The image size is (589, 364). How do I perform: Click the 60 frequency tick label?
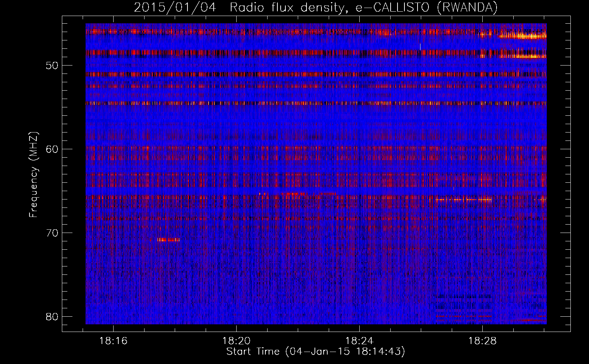[52, 149]
